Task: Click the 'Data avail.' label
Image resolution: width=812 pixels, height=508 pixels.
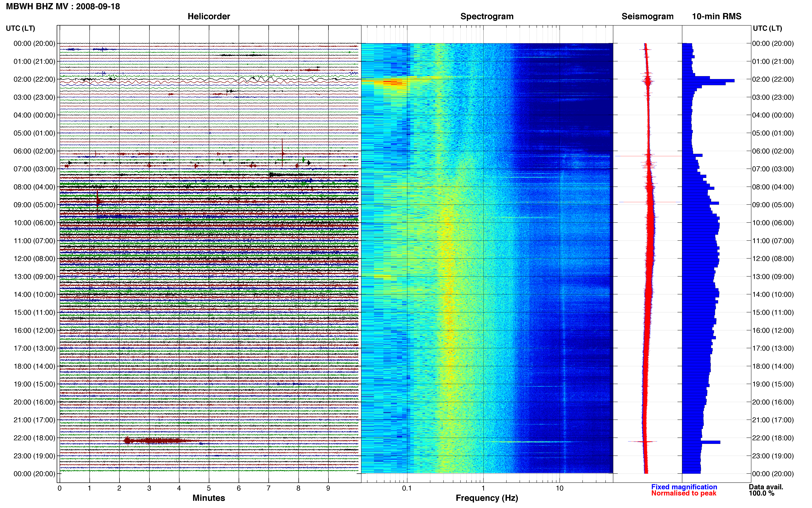Action: click(x=766, y=487)
